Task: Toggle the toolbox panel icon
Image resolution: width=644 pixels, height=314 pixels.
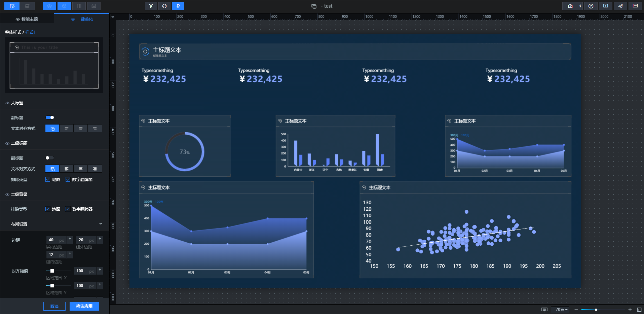Action: (x=94, y=6)
